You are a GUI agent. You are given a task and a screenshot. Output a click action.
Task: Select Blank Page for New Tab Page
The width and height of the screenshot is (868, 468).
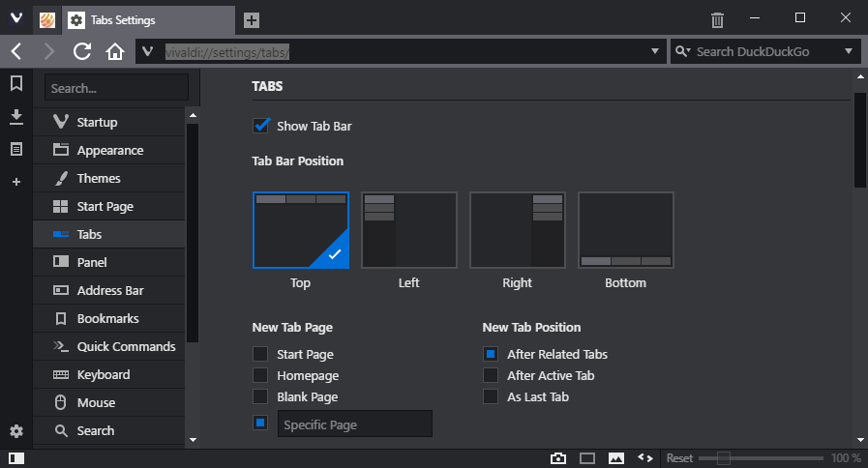pyautogui.click(x=260, y=396)
